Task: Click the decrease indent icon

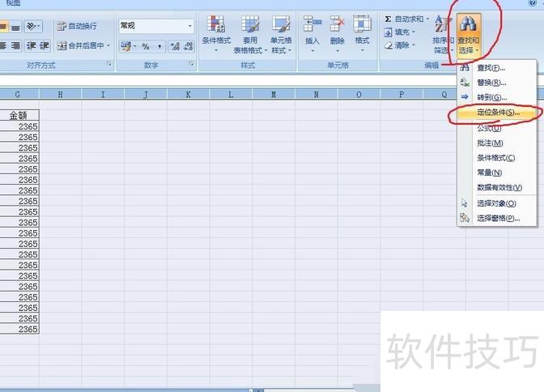Action: tap(32, 46)
